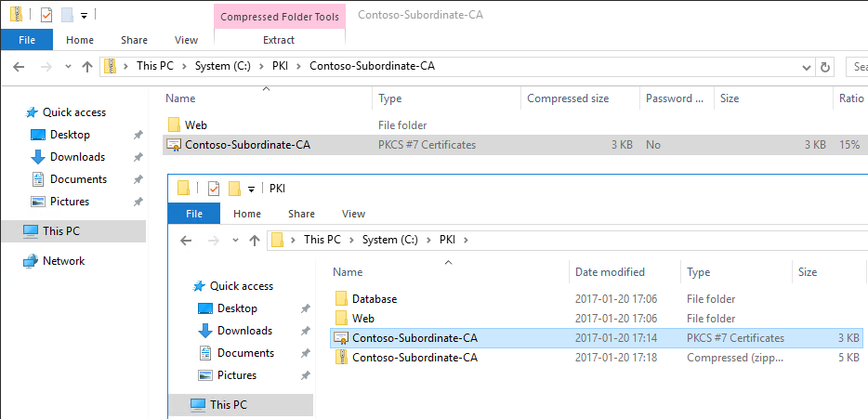This screenshot has height=419, width=868.
Task: Click the outer window search box
Action: click(x=857, y=67)
